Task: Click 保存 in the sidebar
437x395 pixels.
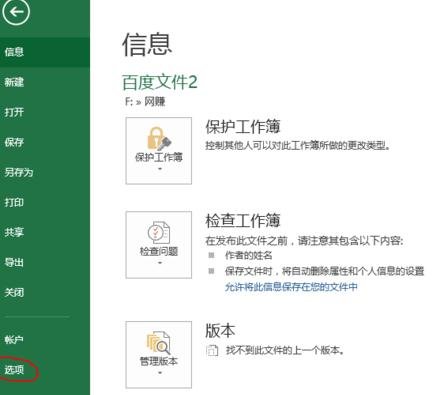Action: [x=45, y=142]
